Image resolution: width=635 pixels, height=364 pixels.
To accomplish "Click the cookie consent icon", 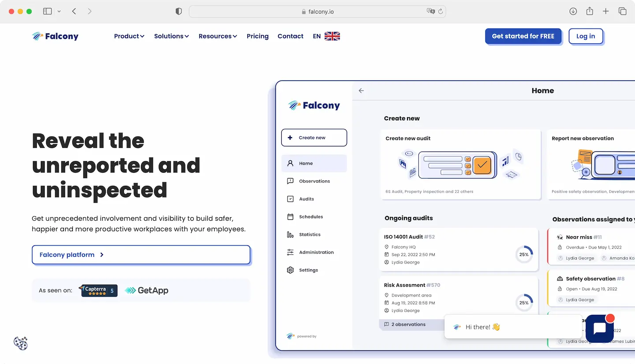I will (21, 344).
